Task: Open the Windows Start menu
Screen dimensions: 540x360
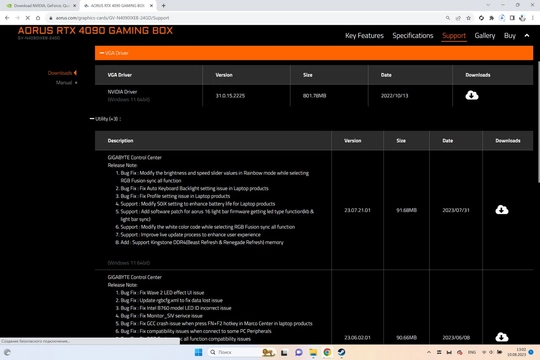Action: coord(198,352)
